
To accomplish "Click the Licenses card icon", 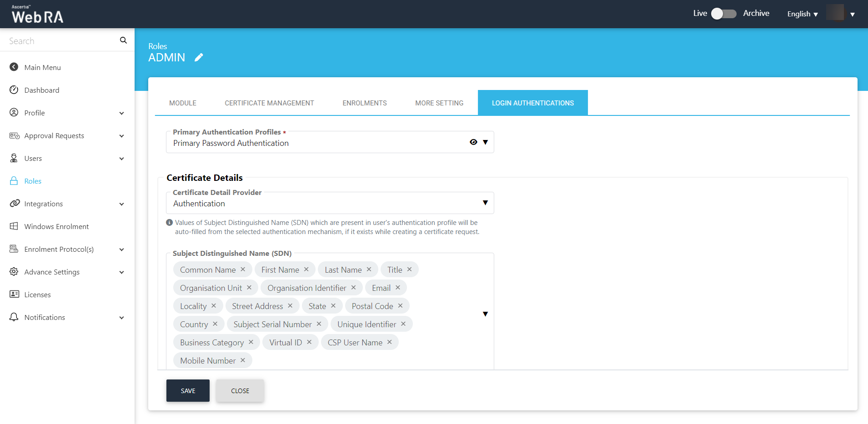I will click(14, 294).
